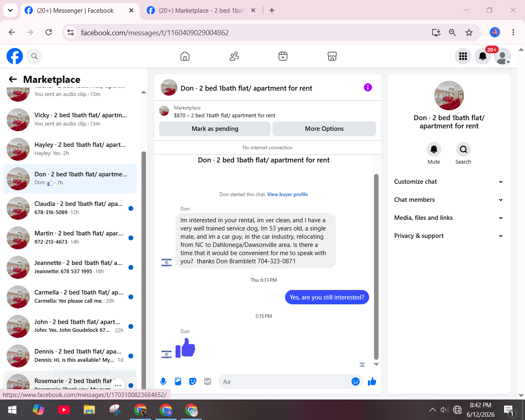Open the taskbar volume speaker icon
525x420 pixels.
[445, 410]
